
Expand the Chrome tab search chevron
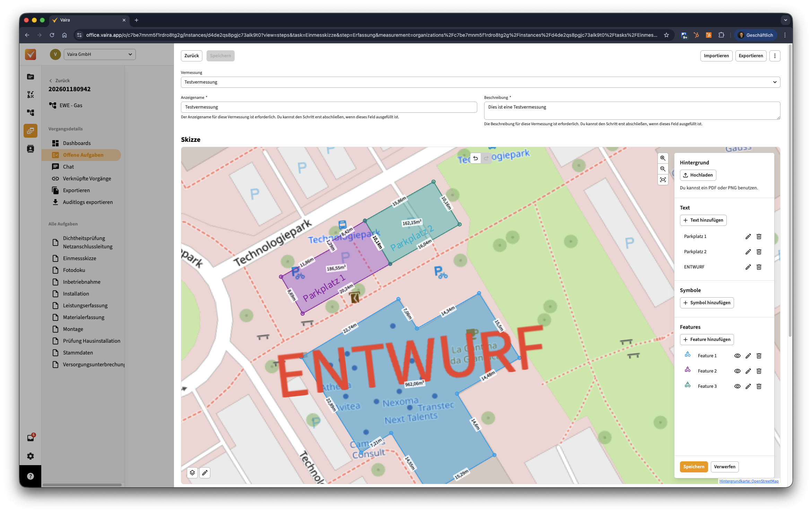[785, 20]
